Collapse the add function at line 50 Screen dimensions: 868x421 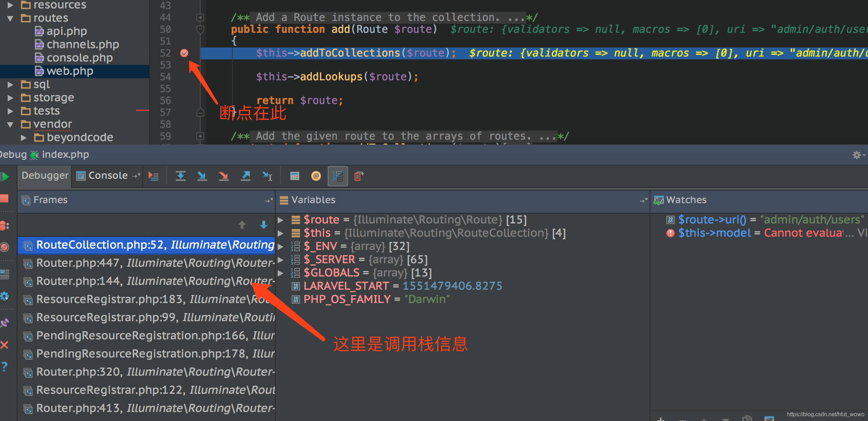200,30
